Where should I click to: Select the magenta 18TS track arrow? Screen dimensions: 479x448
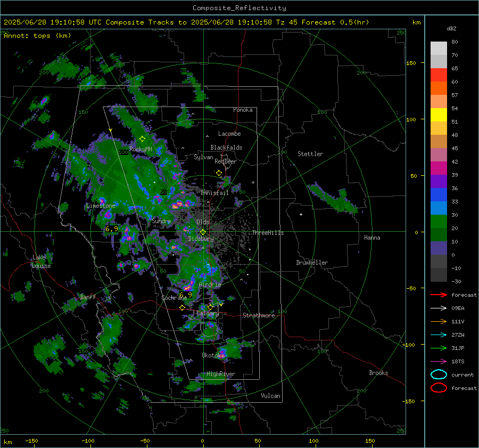tap(439, 362)
